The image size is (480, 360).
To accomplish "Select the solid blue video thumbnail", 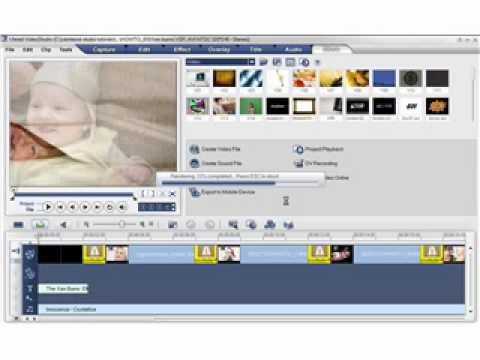I will (x=384, y=79).
